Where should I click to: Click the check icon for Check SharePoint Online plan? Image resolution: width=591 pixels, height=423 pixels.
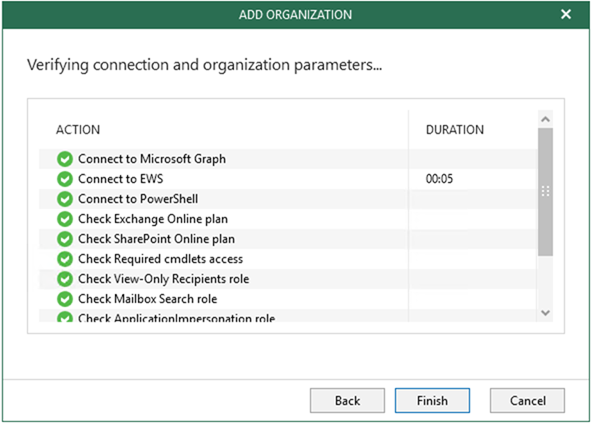pos(65,239)
